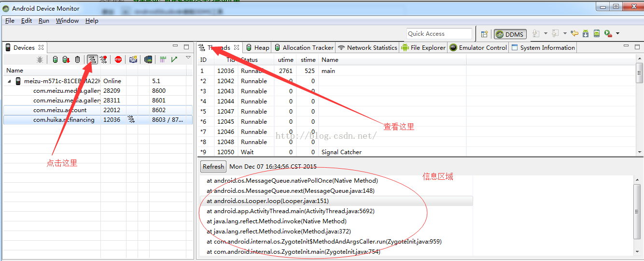The height and width of the screenshot is (261, 644).
Task: Collapse the meizu-m571c device tree node
Action: tap(9, 81)
